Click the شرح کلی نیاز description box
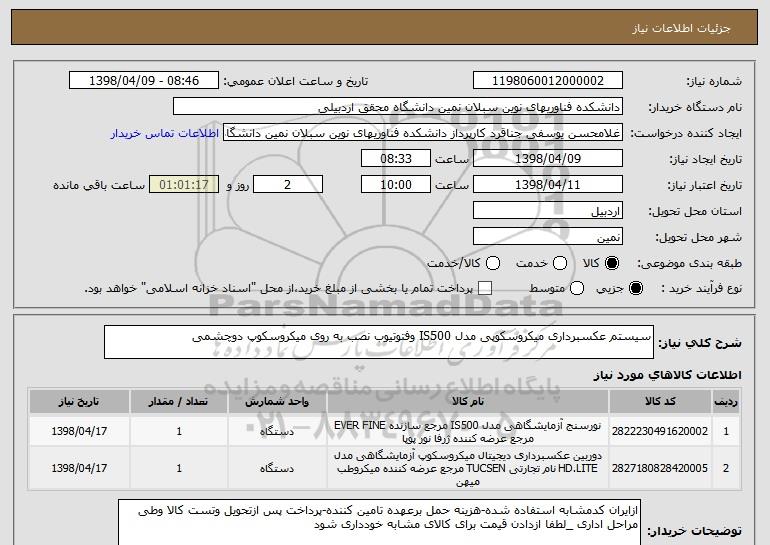The width and height of the screenshot is (770, 545). (379, 342)
